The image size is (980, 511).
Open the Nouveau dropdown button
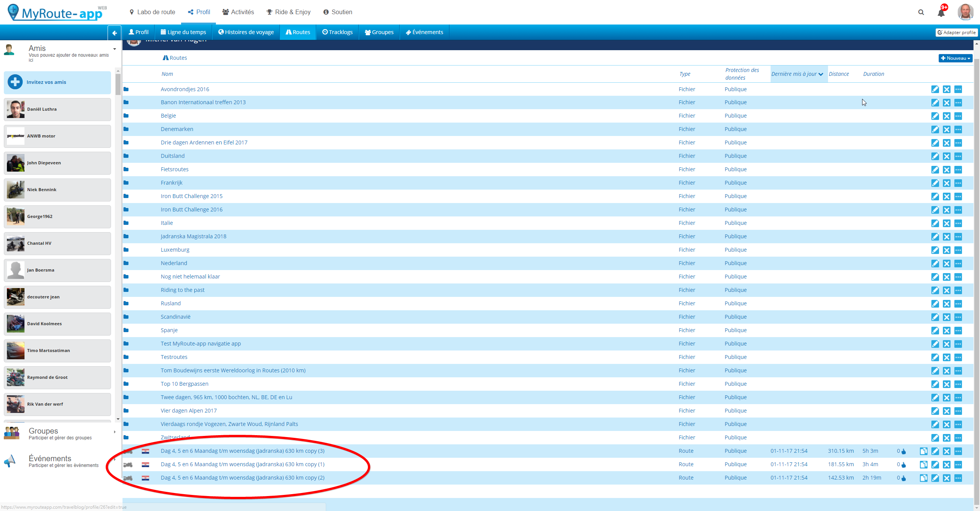tap(955, 58)
